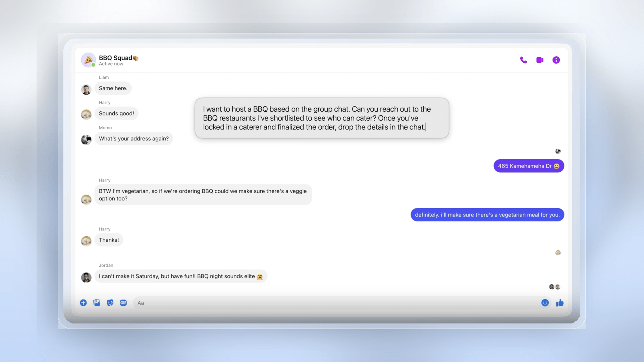Click seen-by avatar above address reply
The width and height of the screenshot is (644, 362).
click(x=558, y=151)
